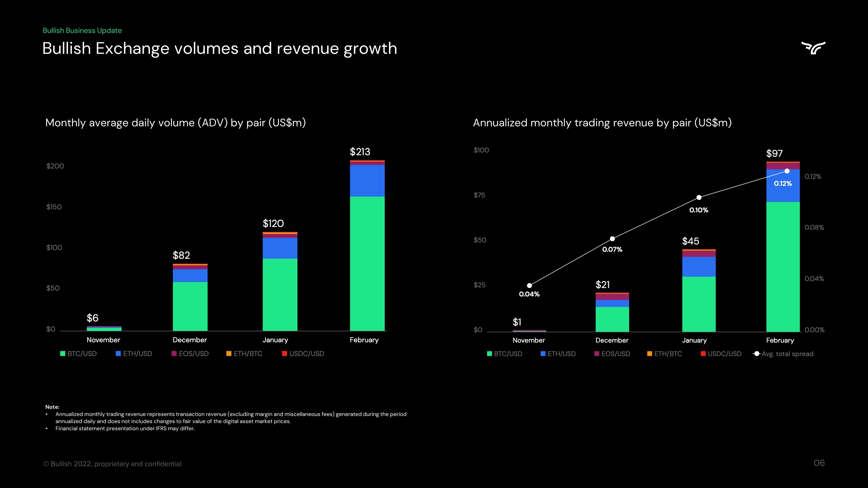Image resolution: width=868 pixels, height=488 pixels.
Task: Select December revenue bar's green segment
Action: click(x=612, y=319)
